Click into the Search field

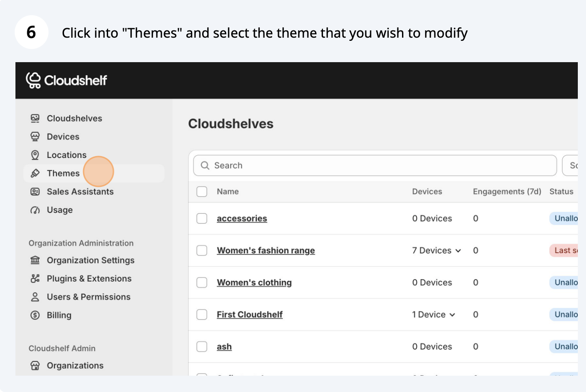pos(375,166)
